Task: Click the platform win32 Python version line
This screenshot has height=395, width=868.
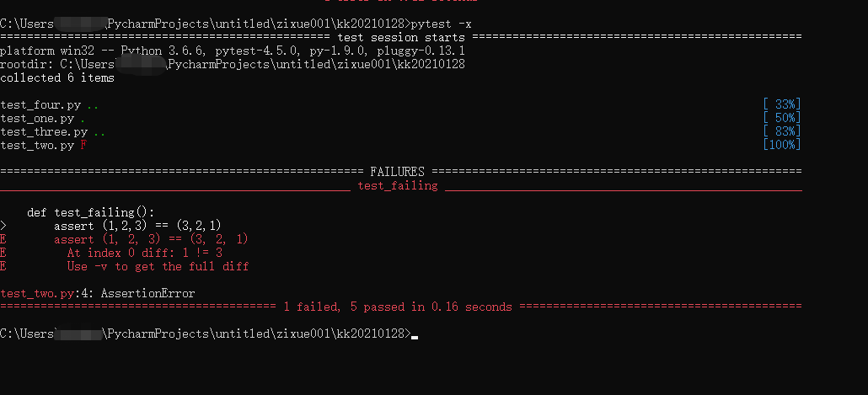Action: click(232, 51)
